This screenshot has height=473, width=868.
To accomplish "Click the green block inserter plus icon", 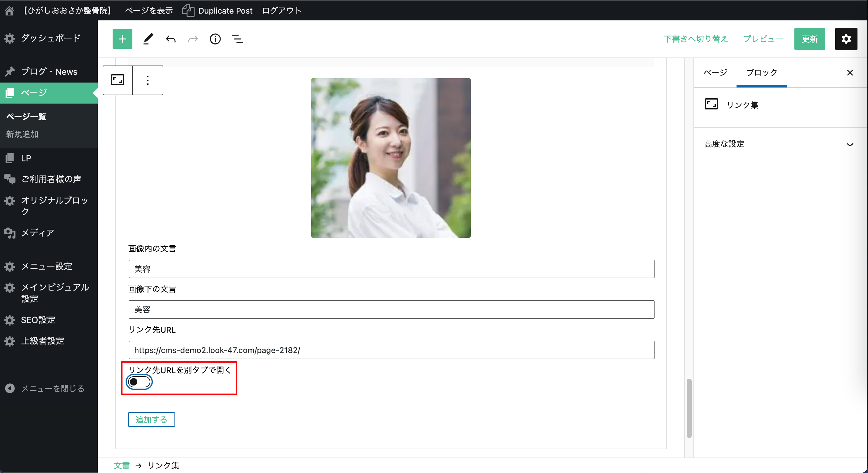I will (122, 39).
